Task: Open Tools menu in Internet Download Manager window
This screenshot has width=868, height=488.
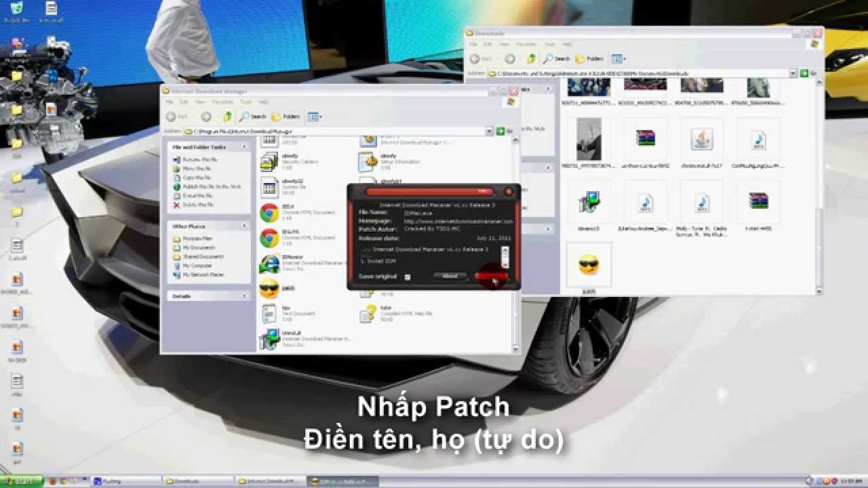Action: 246,102
